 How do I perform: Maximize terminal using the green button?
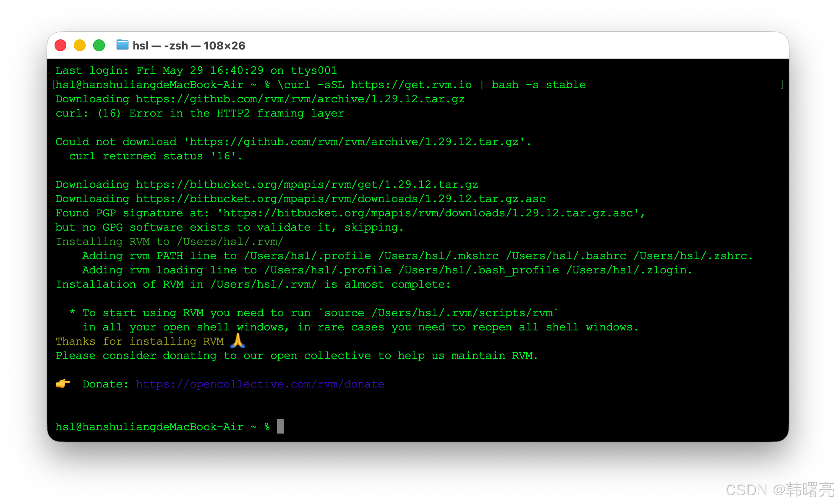coord(99,45)
